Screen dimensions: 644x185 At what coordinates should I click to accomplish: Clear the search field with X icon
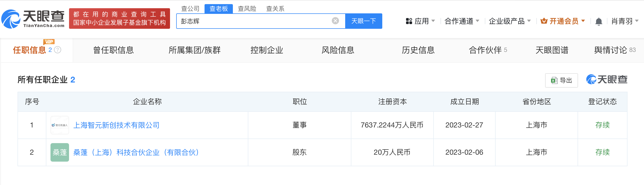335,21
